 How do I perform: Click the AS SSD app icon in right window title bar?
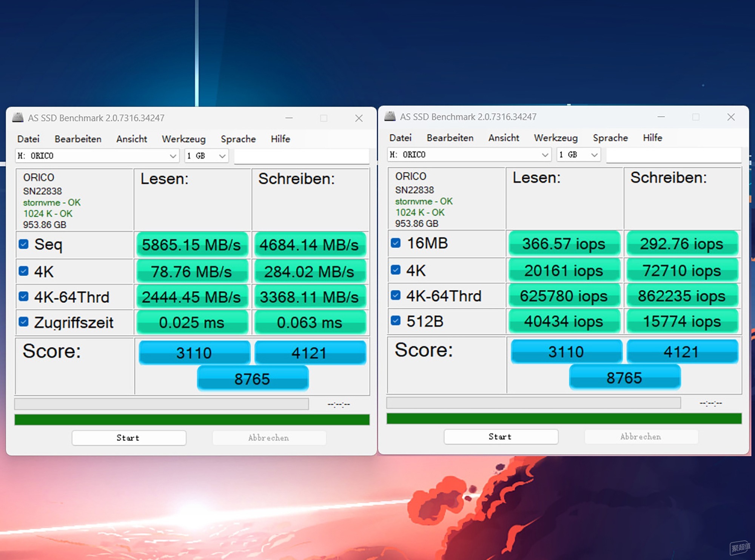tap(390, 117)
